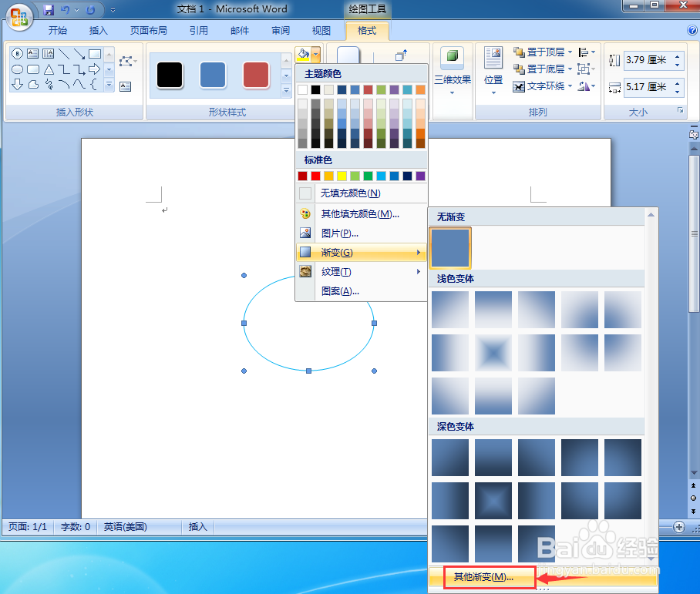Open the align objects icon
The height and width of the screenshot is (594, 700).
coord(584,52)
